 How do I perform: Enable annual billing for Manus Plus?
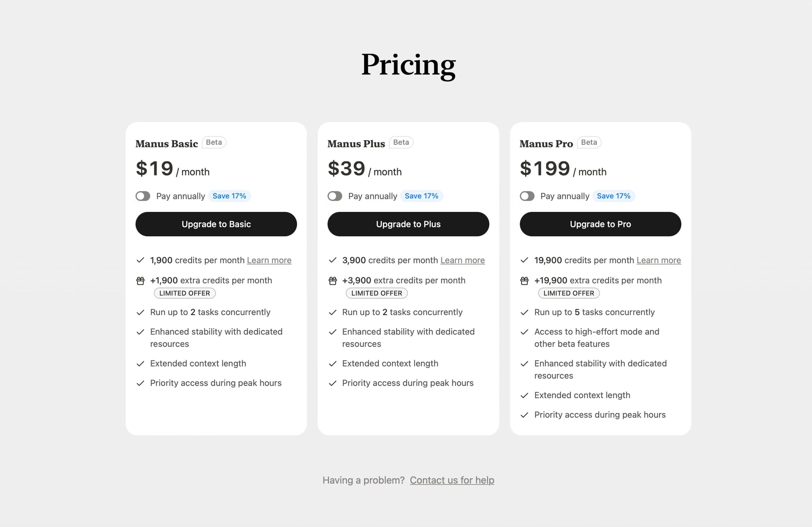(x=335, y=196)
